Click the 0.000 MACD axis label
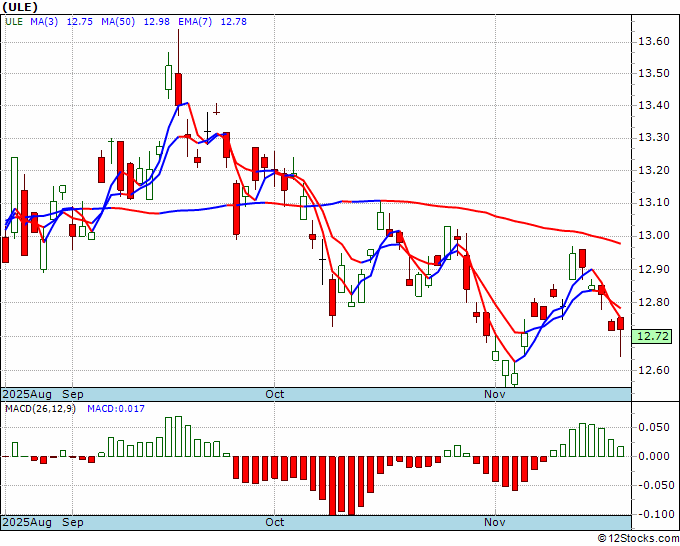The height and width of the screenshot is (546, 680). 654,456
